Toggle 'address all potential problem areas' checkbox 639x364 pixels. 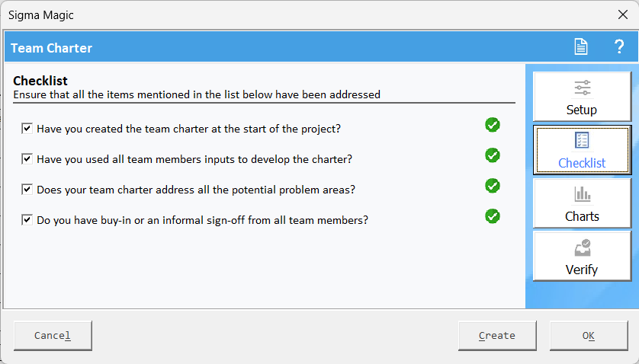pos(27,190)
